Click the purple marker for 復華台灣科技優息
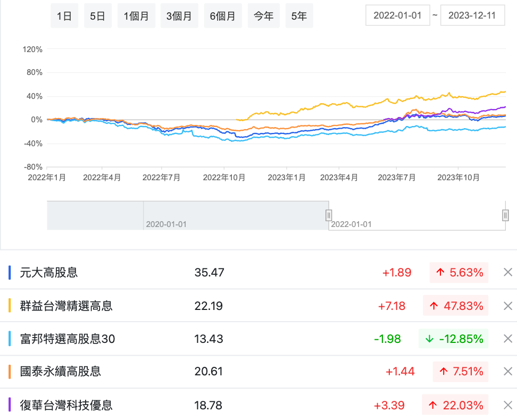 click(10, 405)
